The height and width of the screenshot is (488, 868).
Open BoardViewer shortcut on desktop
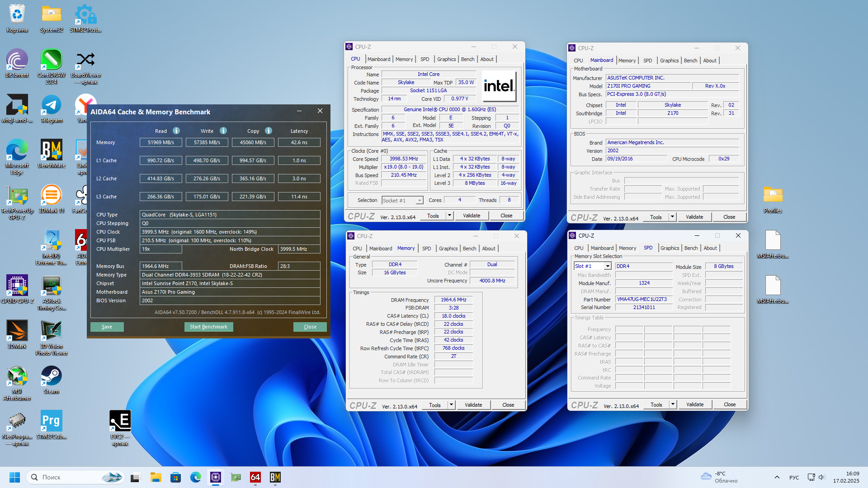point(86,66)
